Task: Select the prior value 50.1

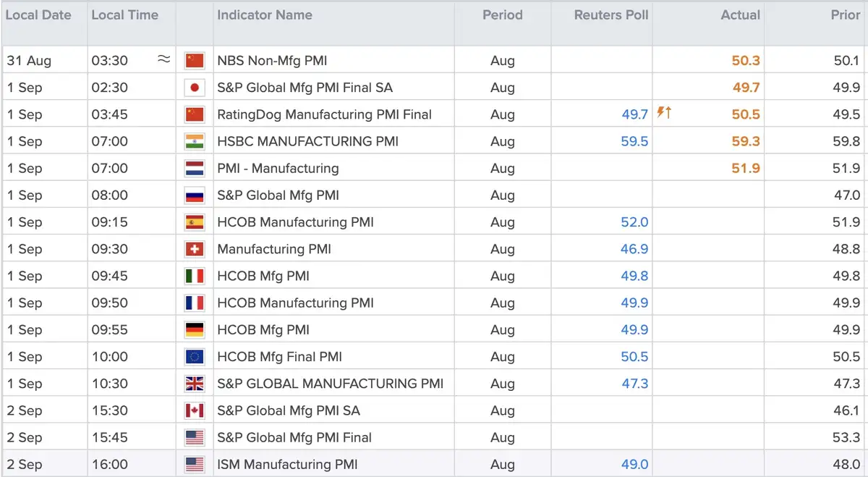Action: coord(846,61)
